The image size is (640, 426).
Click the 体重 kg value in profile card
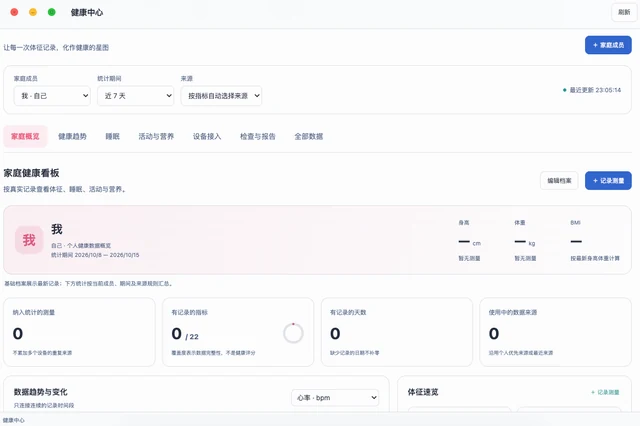point(525,242)
